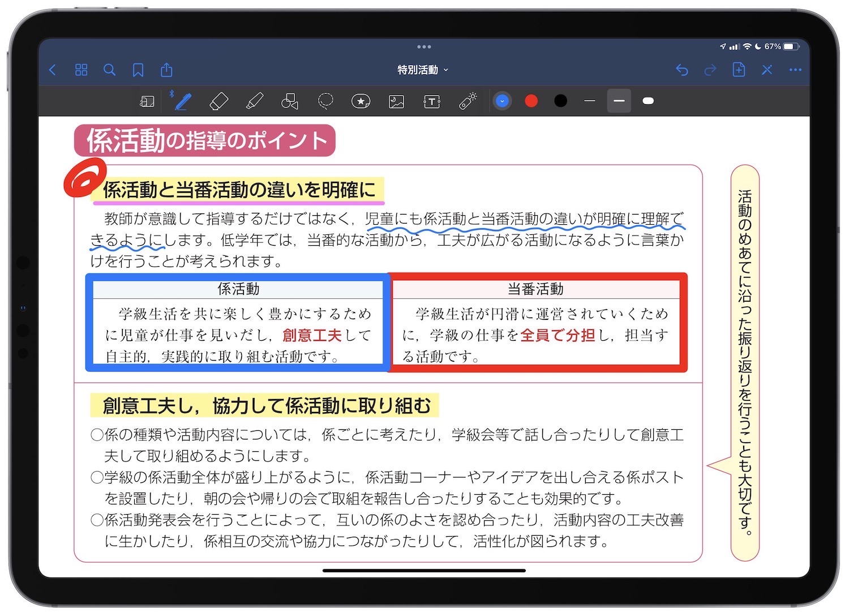Open the Image insertion tool

click(x=396, y=101)
